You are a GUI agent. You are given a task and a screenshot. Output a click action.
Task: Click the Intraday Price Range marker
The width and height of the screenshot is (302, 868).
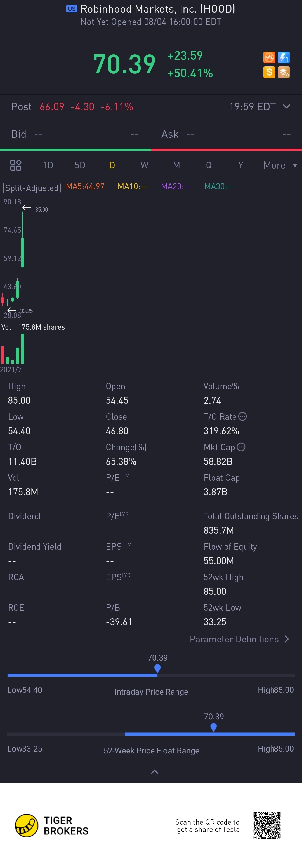coord(157,668)
